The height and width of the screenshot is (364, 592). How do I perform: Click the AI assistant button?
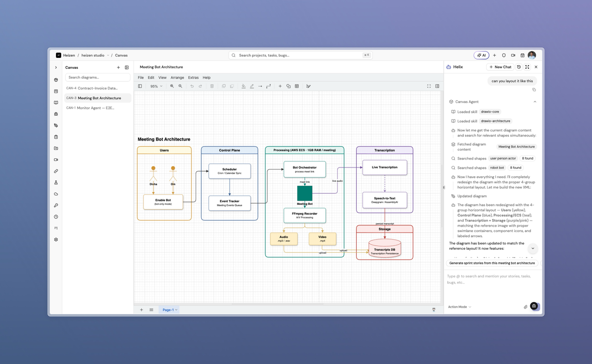pyautogui.click(x=481, y=55)
